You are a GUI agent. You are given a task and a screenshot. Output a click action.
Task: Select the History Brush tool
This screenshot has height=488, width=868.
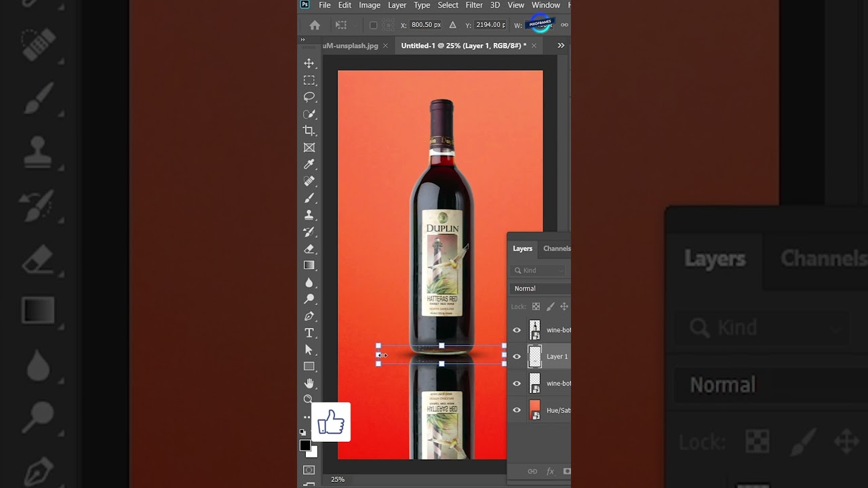click(x=309, y=232)
